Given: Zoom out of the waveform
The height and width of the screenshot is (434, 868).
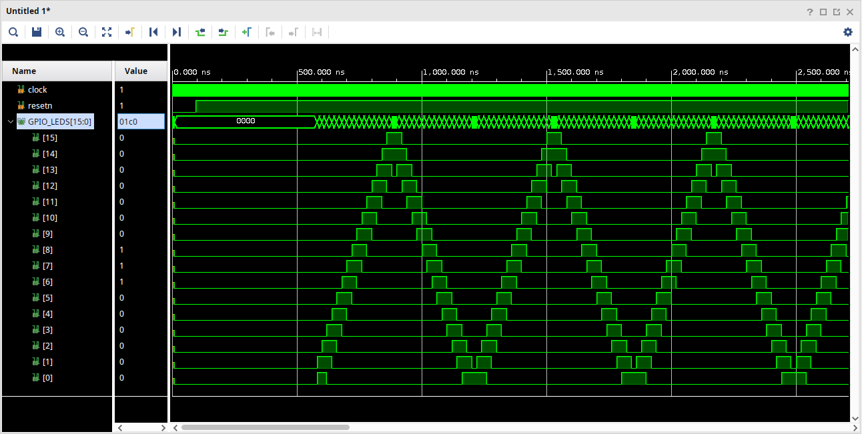Looking at the screenshot, I should coord(83,32).
